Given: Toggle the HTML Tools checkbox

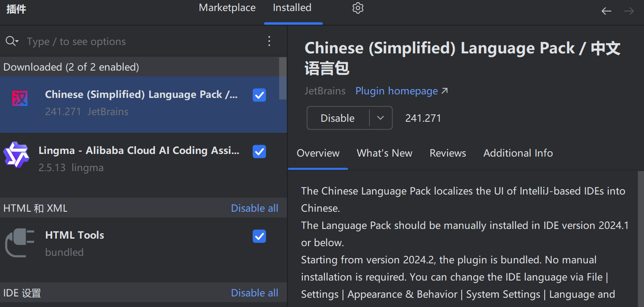Looking at the screenshot, I should (x=259, y=236).
